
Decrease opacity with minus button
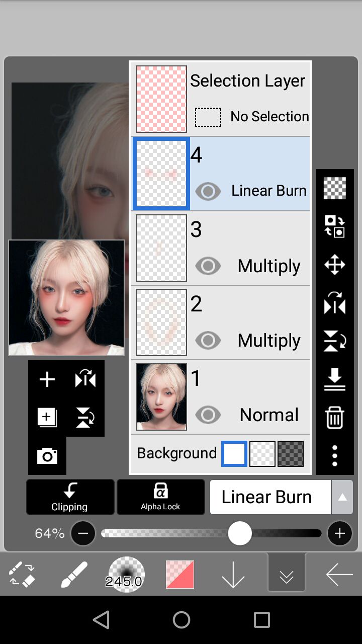click(83, 533)
